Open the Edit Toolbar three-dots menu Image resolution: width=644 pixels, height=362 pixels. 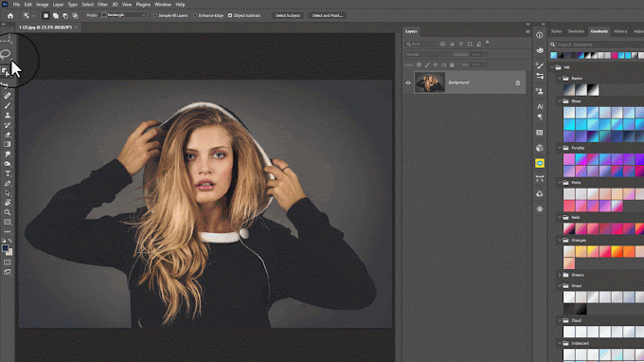(8, 232)
